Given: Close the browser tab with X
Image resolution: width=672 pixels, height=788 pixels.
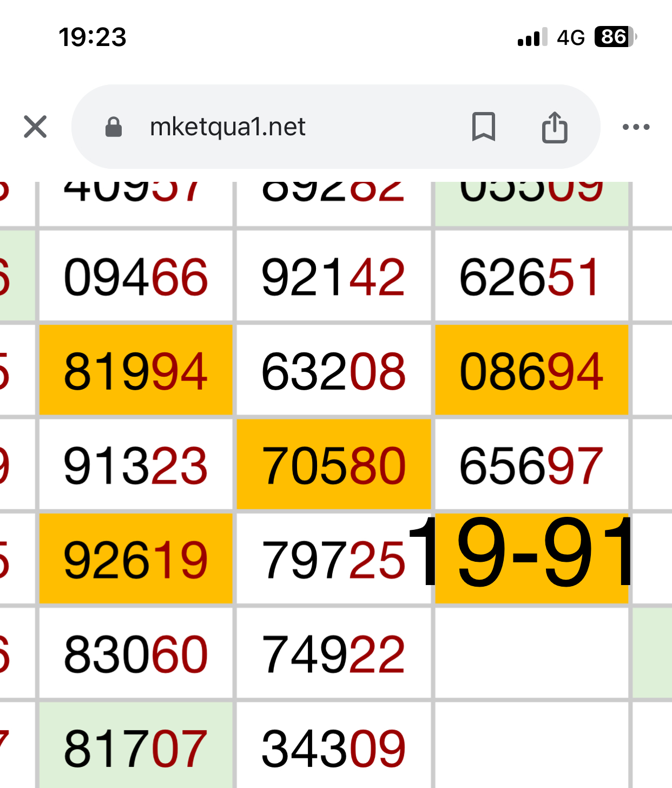Looking at the screenshot, I should (35, 127).
